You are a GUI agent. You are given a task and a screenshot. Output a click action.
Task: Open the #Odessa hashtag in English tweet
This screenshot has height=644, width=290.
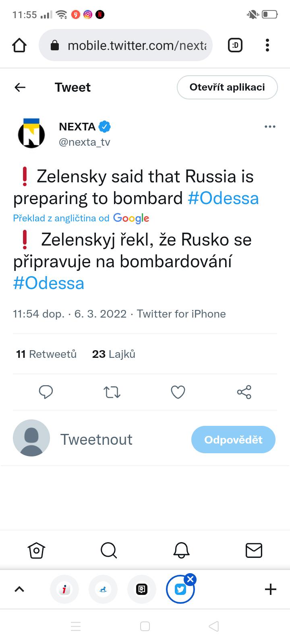[223, 198]
